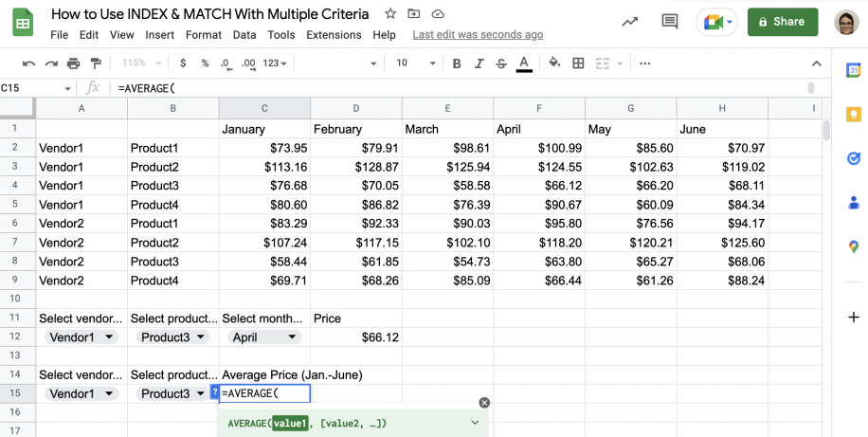This screenshot has width=868, height=437.
Task: Open the Tools menu
Action: click(x=281, y=35)
